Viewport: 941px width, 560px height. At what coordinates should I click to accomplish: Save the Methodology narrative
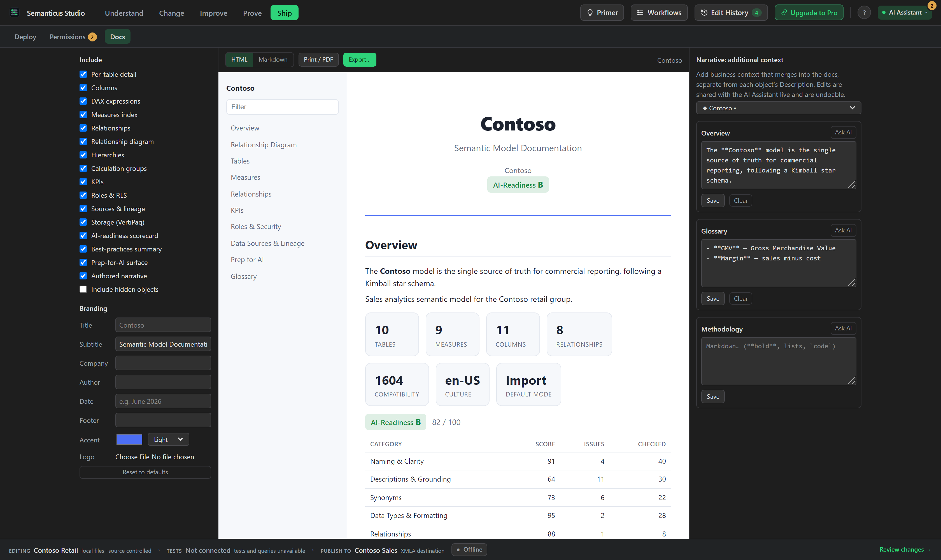[x=713, y=396]
